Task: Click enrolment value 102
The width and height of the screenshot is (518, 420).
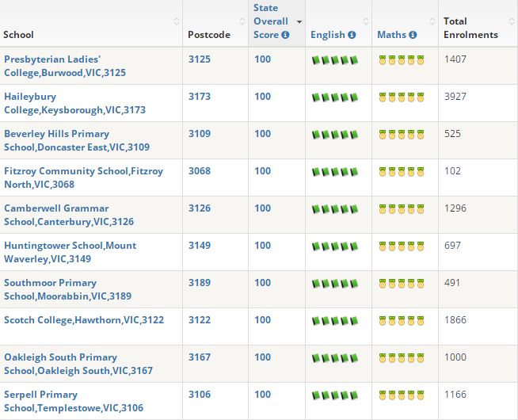Action: coord(452,171)
